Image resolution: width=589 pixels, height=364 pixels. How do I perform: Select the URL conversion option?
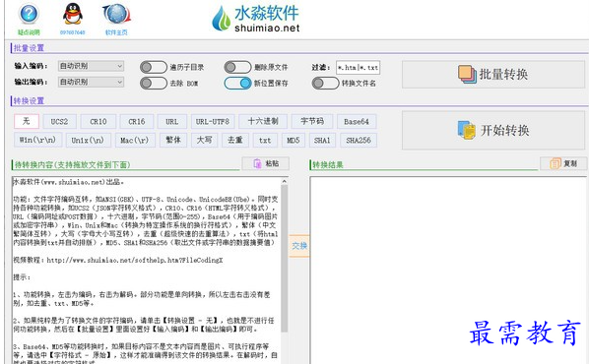(x=172, y=122)
